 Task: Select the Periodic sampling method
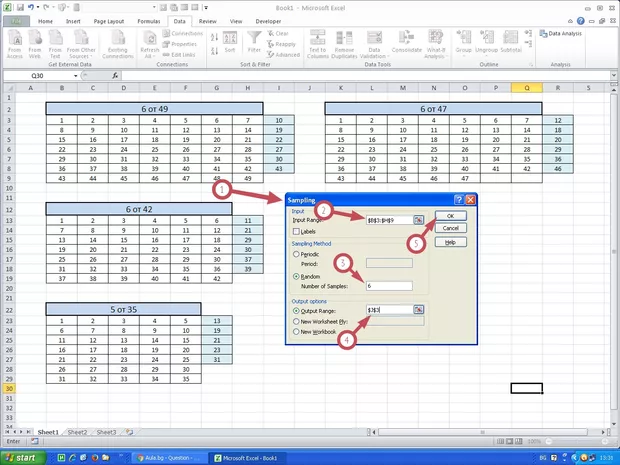pos(296,254)
